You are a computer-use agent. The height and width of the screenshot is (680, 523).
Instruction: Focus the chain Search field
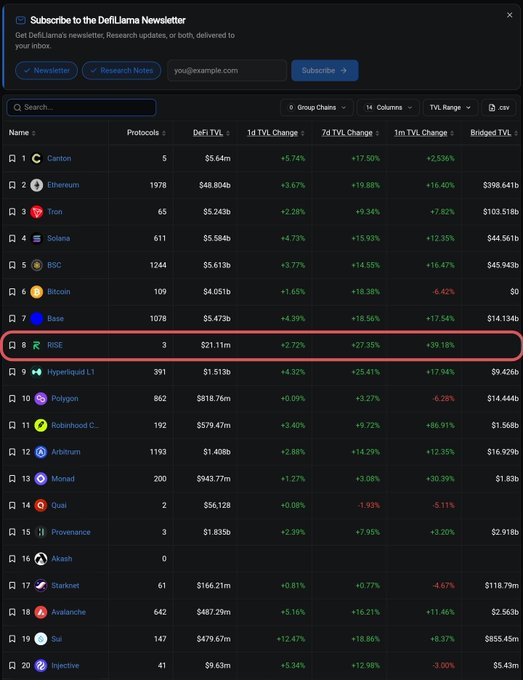click(82, 108)
